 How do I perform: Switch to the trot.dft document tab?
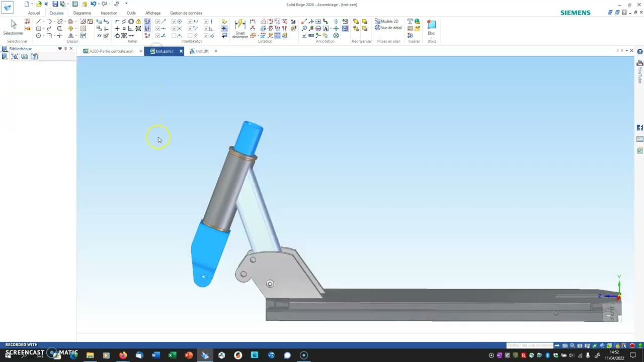point(202,51)
